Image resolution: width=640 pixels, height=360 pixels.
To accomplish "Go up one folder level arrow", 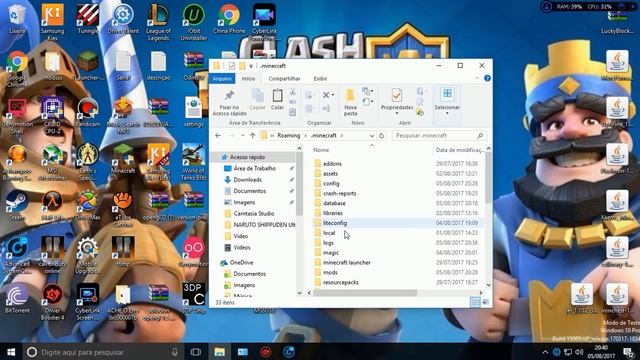I will (x=253, y=136).
